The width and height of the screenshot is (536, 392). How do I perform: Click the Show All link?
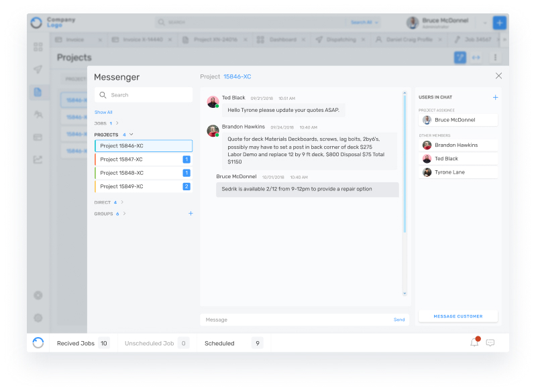pyautogui.click(x=103, y=113)
